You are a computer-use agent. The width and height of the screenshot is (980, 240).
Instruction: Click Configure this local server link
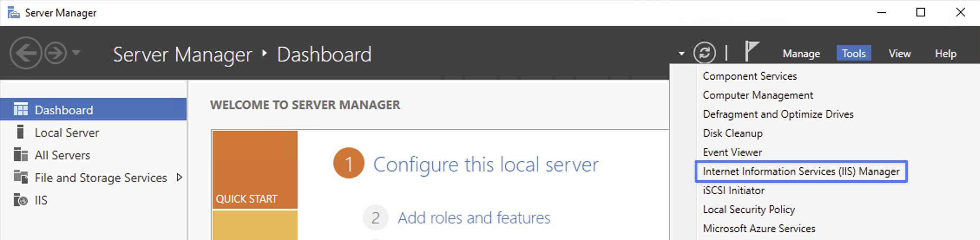[486, 165]
